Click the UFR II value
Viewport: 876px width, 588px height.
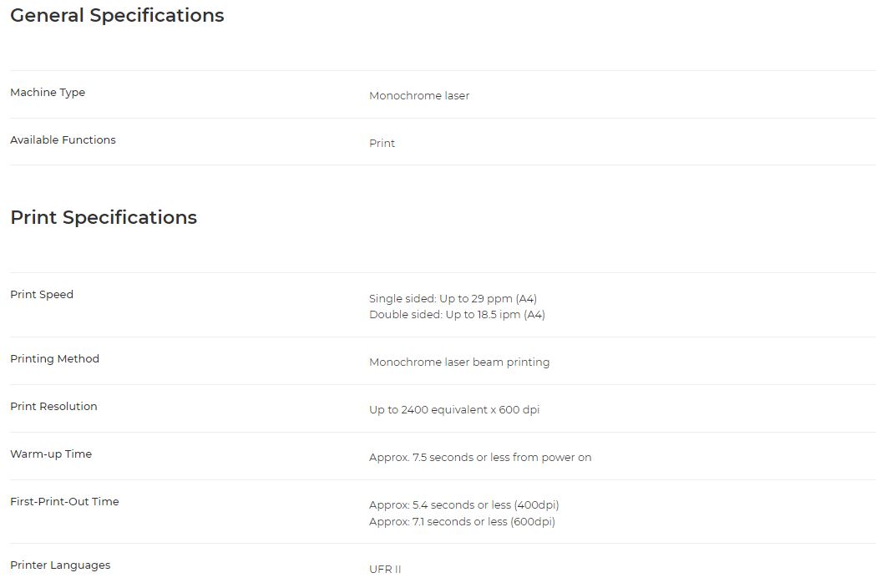[385, 569]
